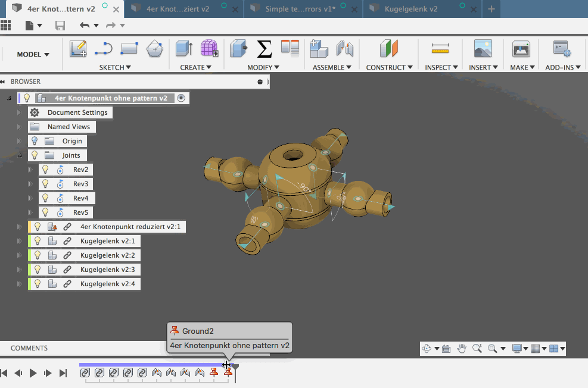The height and width of the screenshot is (388, 588).
Task: Open the CREATE panel dropdown arrow
Action: coord(209,67)
